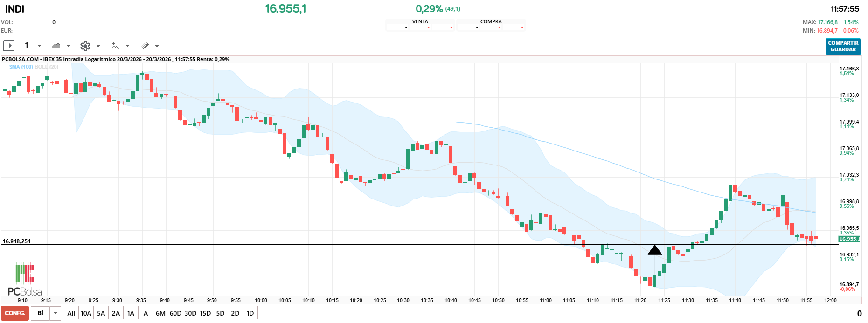Select the pencil drawing tool icon
This screenshot has width=868, height=323.
[146, 46]
